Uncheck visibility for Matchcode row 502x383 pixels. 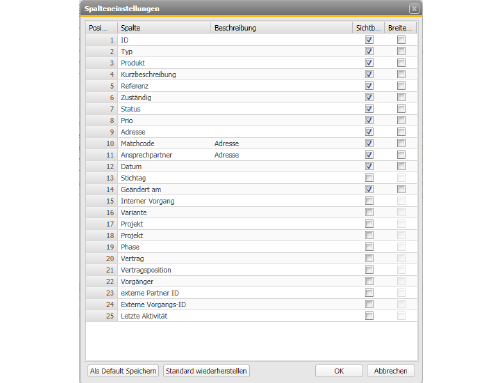click(x=369, y=143)
